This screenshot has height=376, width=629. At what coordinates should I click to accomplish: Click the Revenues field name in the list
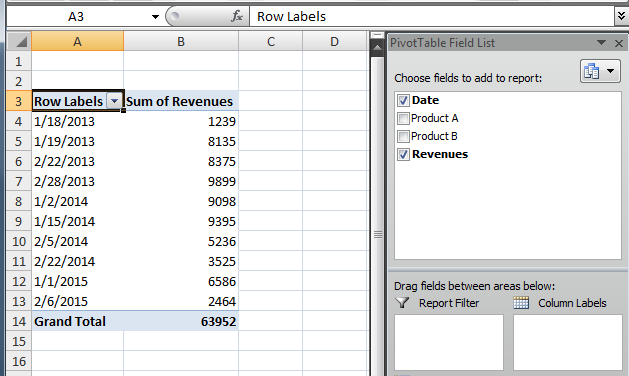click(440, 154)
